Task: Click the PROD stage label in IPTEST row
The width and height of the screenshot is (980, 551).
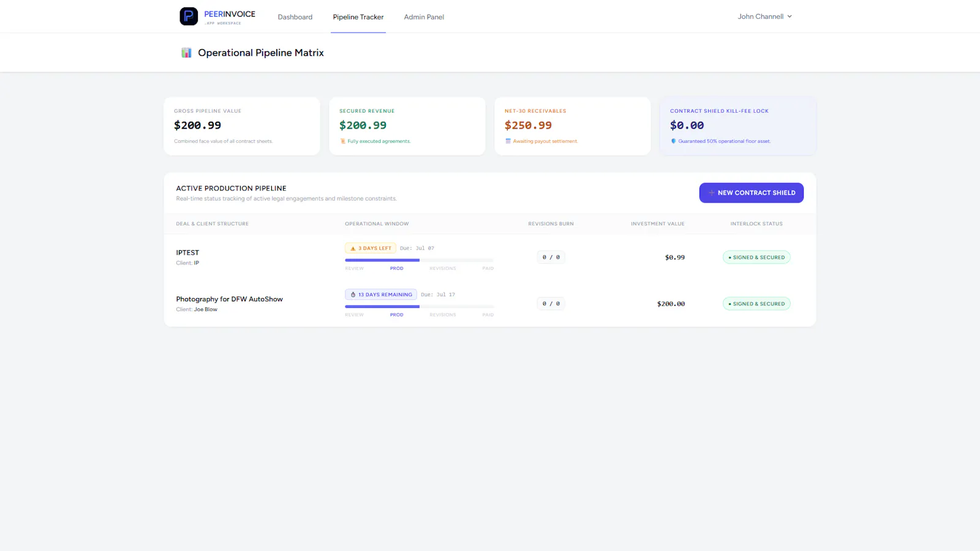Action: pyautogui.click(x=397, y=269)
